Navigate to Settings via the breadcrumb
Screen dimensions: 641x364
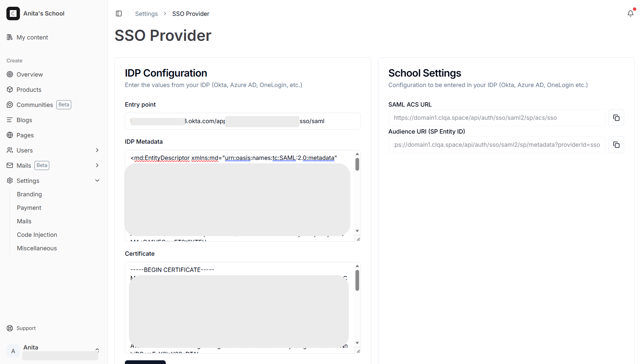click(x=146, y=13)
